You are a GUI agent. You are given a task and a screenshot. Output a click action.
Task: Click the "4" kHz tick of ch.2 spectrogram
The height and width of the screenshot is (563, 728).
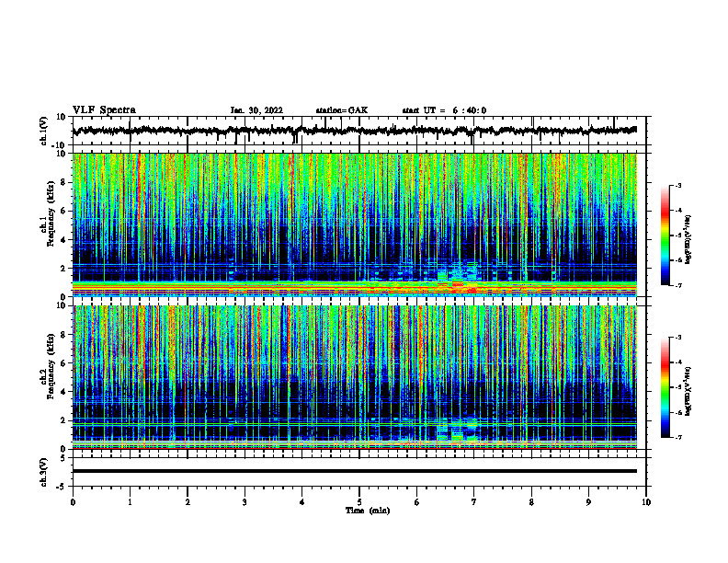(x=63, y=392)
